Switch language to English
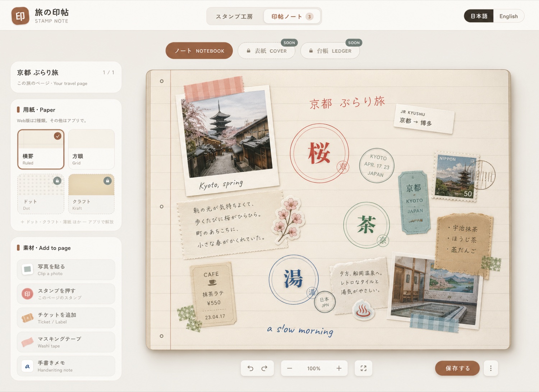 point(508,16)
